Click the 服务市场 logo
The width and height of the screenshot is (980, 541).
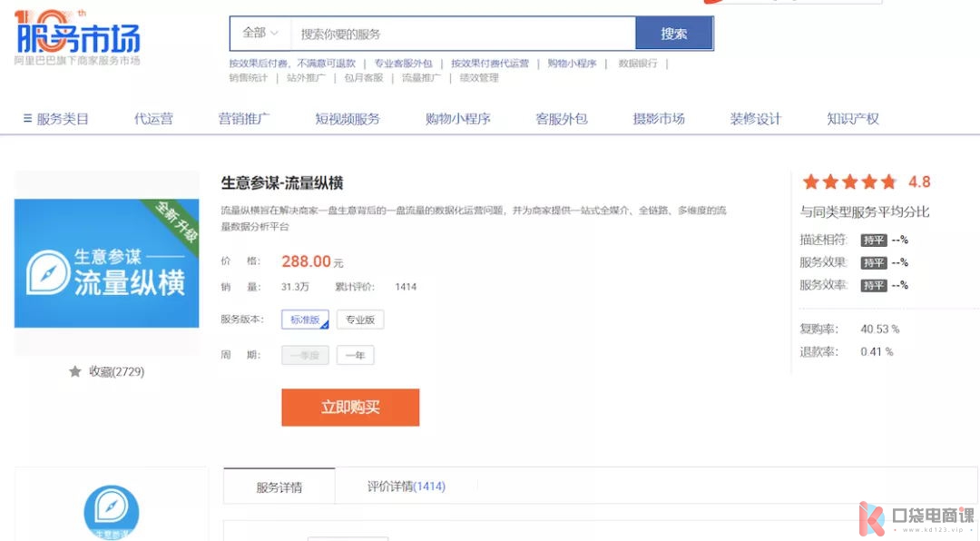click(77, 36)
